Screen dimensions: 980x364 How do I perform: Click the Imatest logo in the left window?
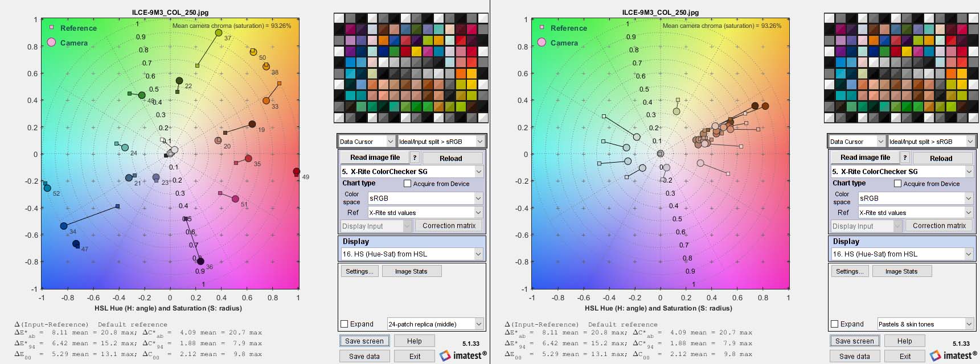[463, 355]
